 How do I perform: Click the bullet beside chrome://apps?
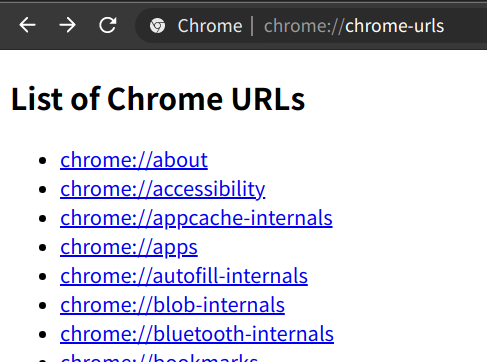point(42,247)
